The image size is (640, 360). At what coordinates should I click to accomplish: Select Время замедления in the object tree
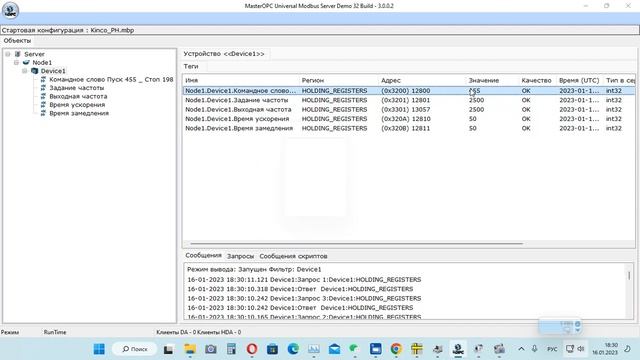pos(79,113)
